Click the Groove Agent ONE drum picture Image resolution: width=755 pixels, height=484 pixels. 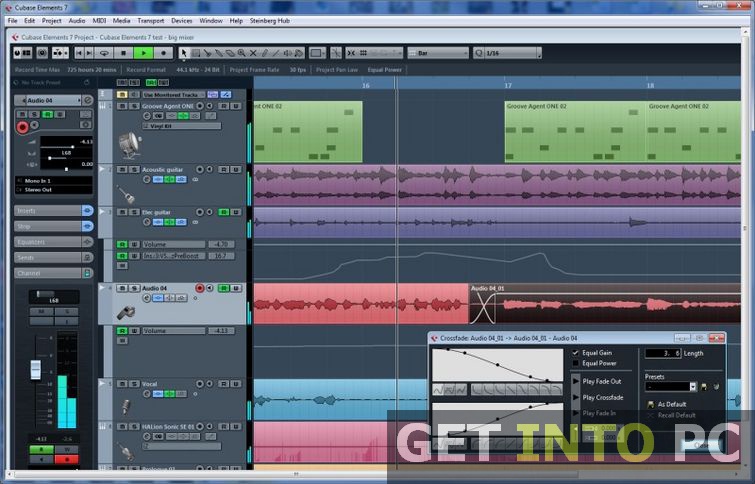point(130,145)
